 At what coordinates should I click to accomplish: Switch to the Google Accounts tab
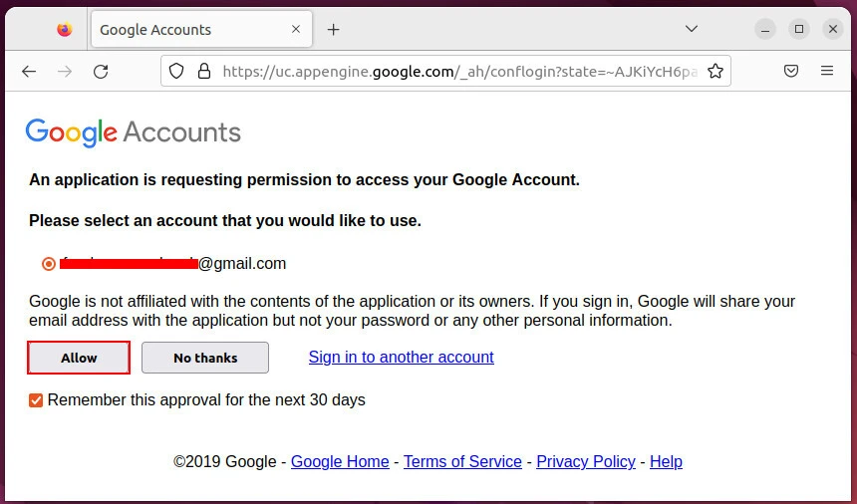(189, 30)
